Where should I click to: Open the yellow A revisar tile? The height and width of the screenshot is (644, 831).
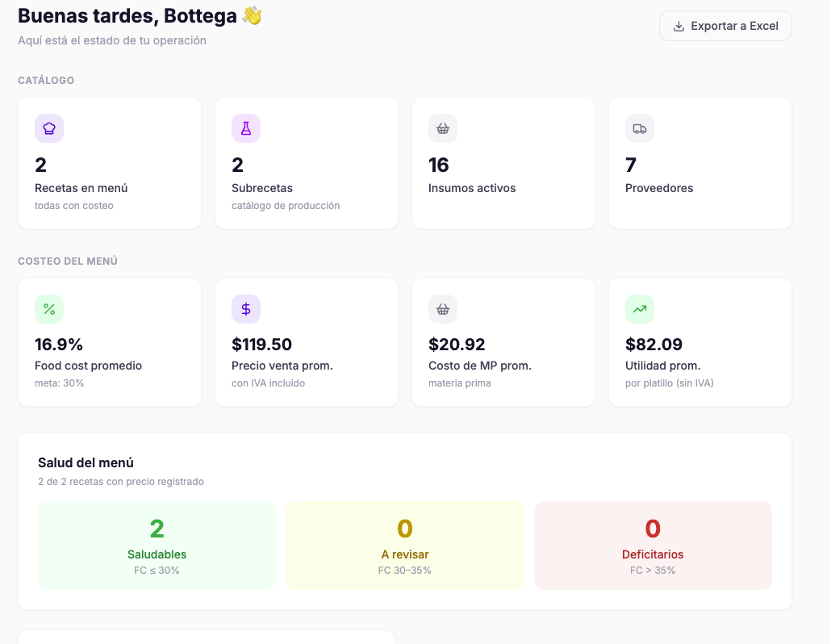coord(405,546)
